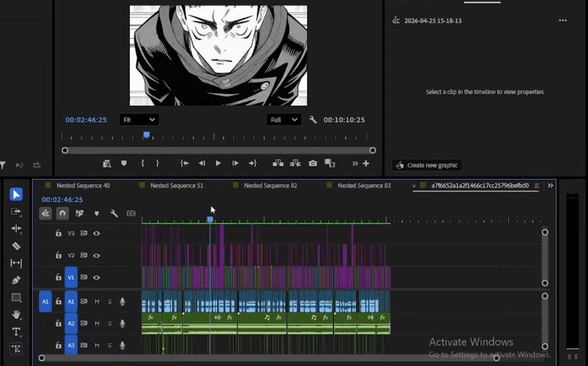
Task: Click Mark Out bracket icon
Action: [157, 163]
